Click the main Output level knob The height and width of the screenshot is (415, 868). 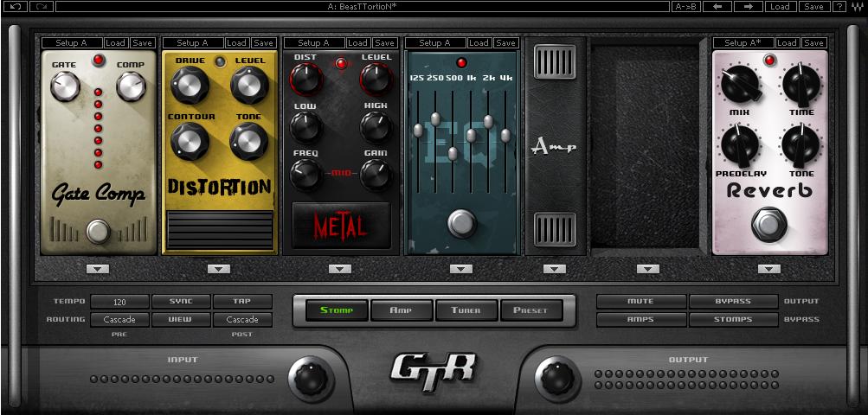pos(557,379)
